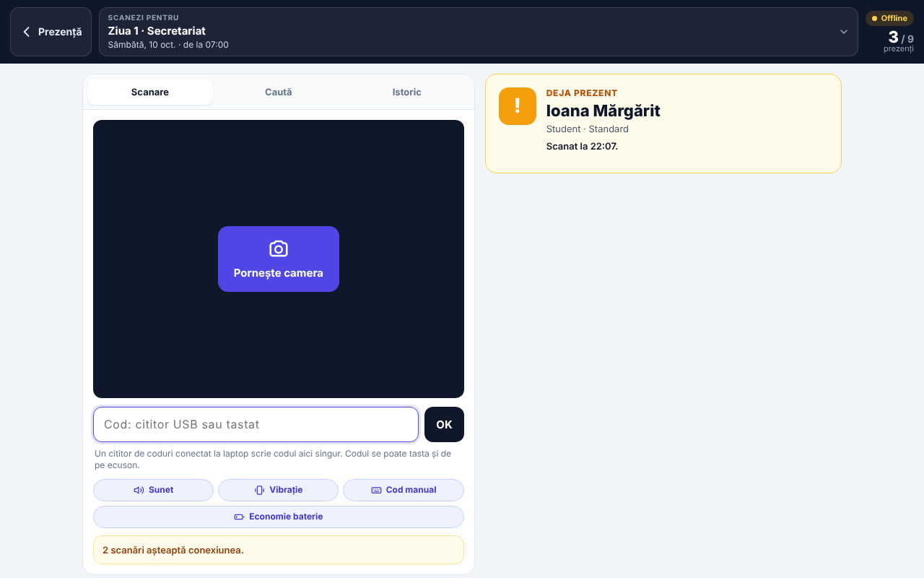
Task: Toggle Cod manual option
Action: point(404,490)
